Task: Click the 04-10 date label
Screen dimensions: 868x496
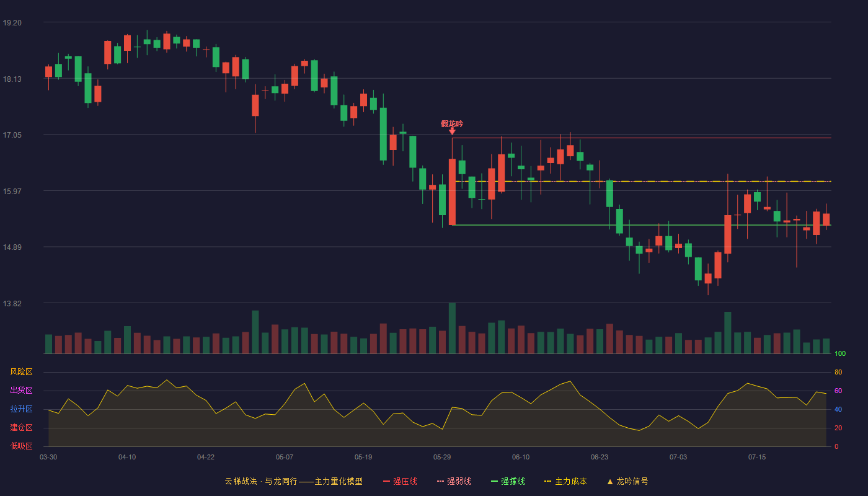Action: click(127, 457)
